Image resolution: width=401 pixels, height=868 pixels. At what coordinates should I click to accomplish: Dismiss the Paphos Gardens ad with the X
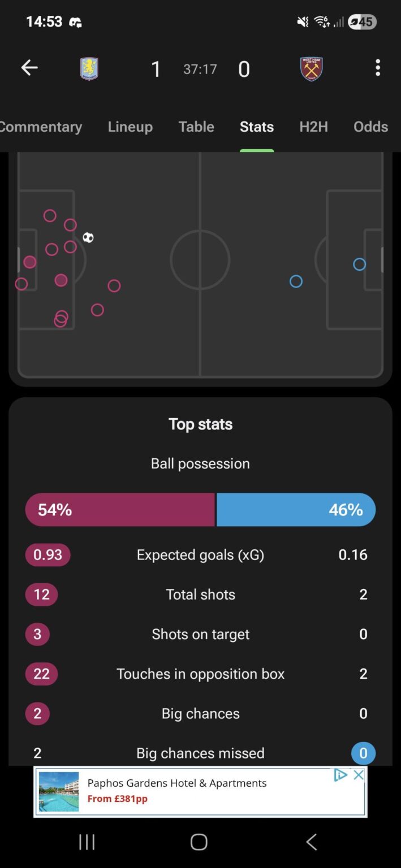click(359, 775)
